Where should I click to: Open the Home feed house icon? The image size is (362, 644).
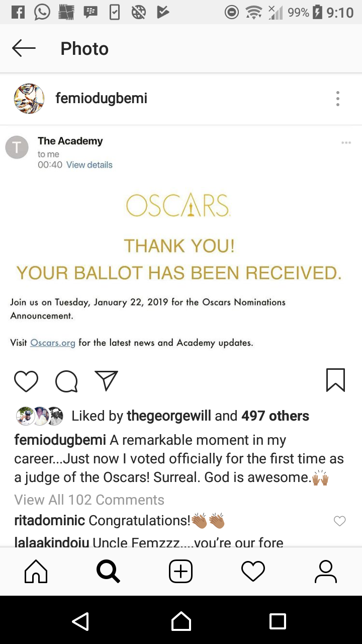tap(36, 571)
